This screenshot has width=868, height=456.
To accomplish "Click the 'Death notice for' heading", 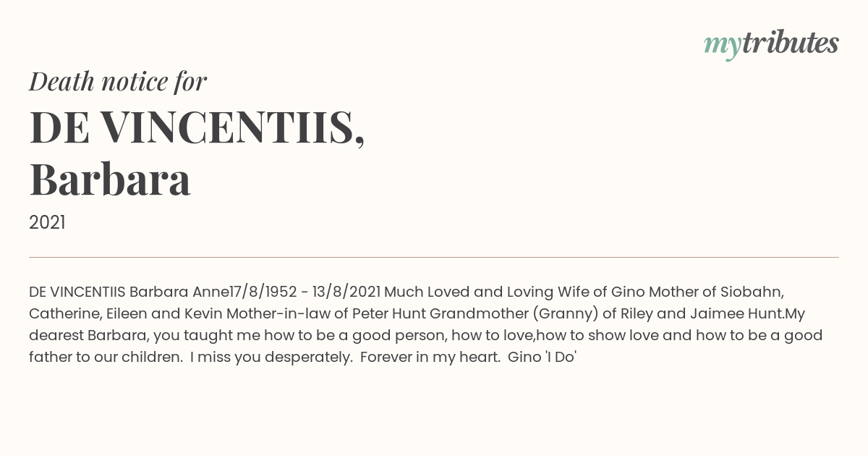I will (118, 82).
